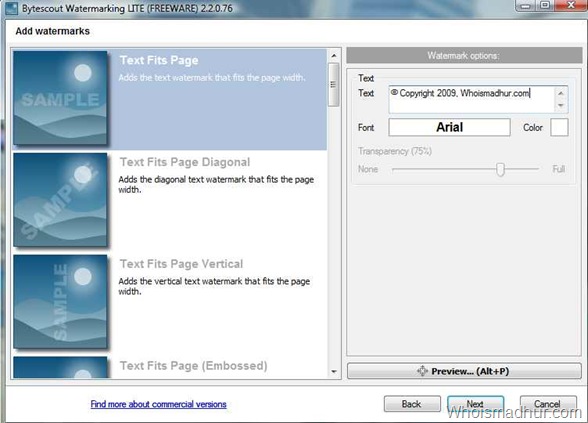The width and height of the screenshot is (588, 423).
Task: Open the white Color swatch
Action: pos(559,127)
